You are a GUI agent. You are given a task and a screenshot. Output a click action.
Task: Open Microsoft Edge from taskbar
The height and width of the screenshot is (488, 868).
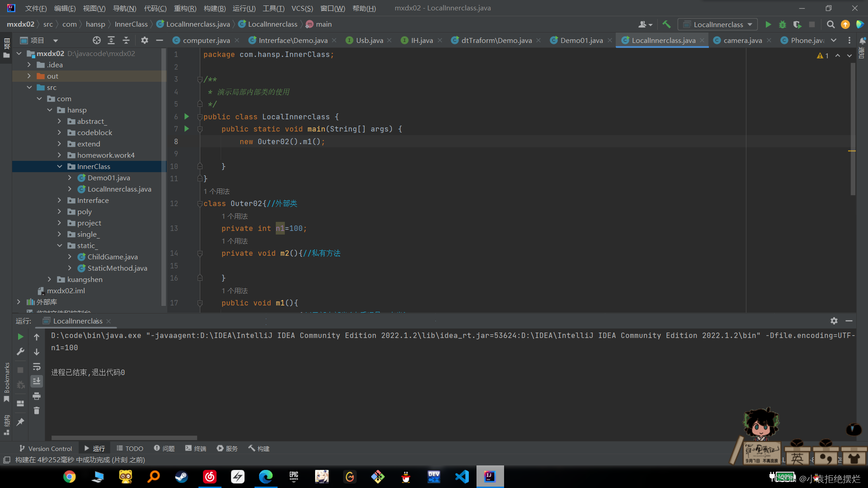tap(265, 477)
